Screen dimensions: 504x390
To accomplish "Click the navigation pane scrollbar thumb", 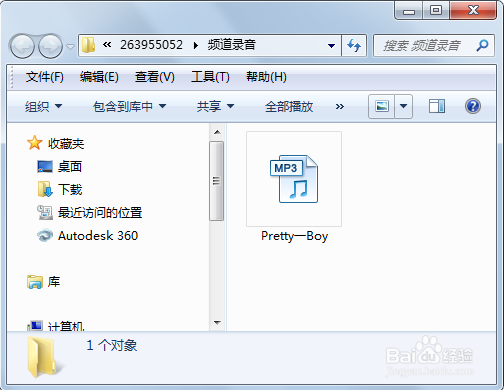I will pyautogui.click(x=217, y=181).
